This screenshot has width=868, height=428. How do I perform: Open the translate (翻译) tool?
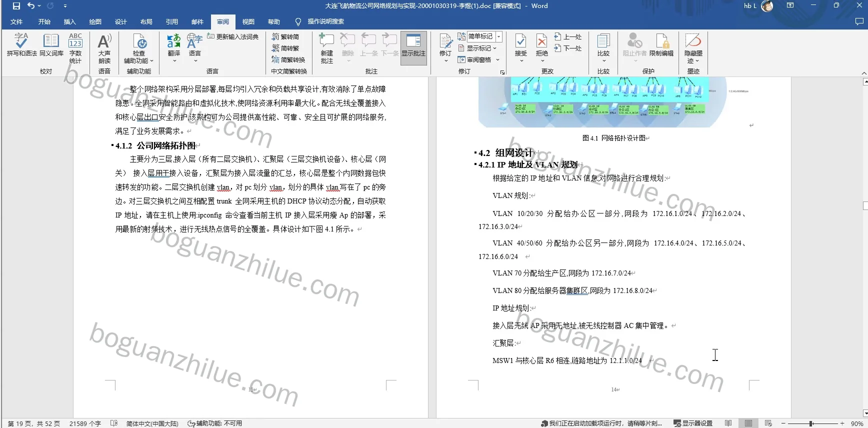coord(174,44)
